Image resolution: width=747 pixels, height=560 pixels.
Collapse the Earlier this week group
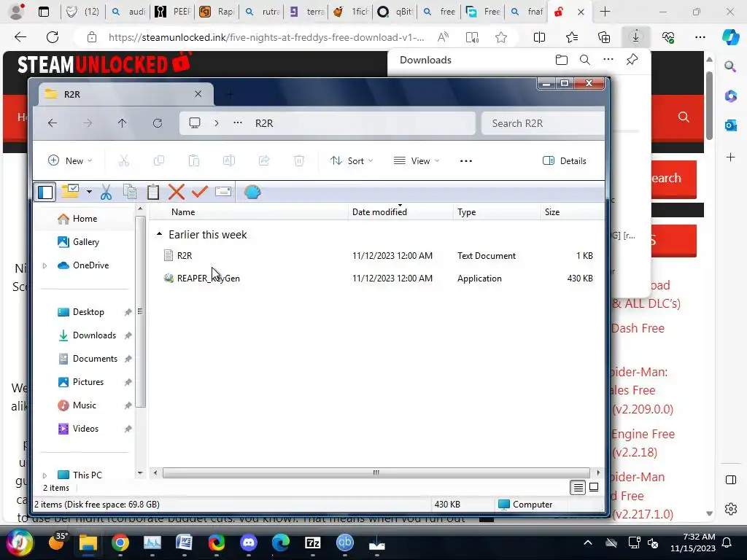pos(160,234)
